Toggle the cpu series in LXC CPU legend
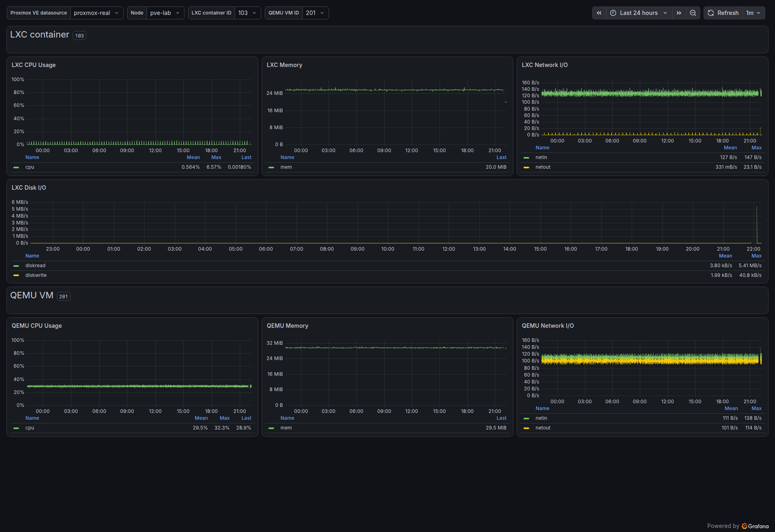775x532 pixels. click(x=29, y=167)
